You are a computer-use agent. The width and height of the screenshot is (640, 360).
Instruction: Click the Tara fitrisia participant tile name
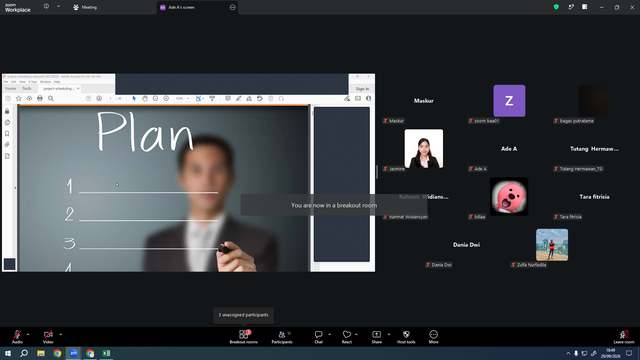[x=594, y=197]
